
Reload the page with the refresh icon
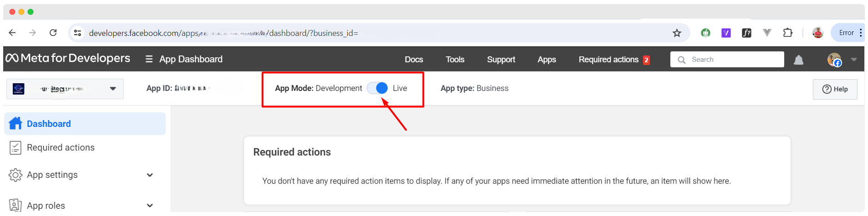click(x=53, y=33)
